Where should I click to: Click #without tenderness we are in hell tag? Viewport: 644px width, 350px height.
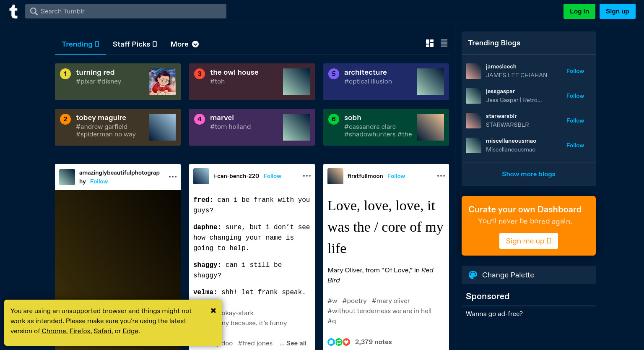click(379, 311)
